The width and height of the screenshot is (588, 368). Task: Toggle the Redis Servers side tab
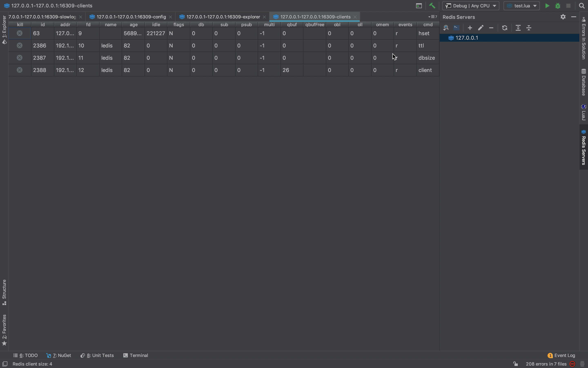(584, 147)
